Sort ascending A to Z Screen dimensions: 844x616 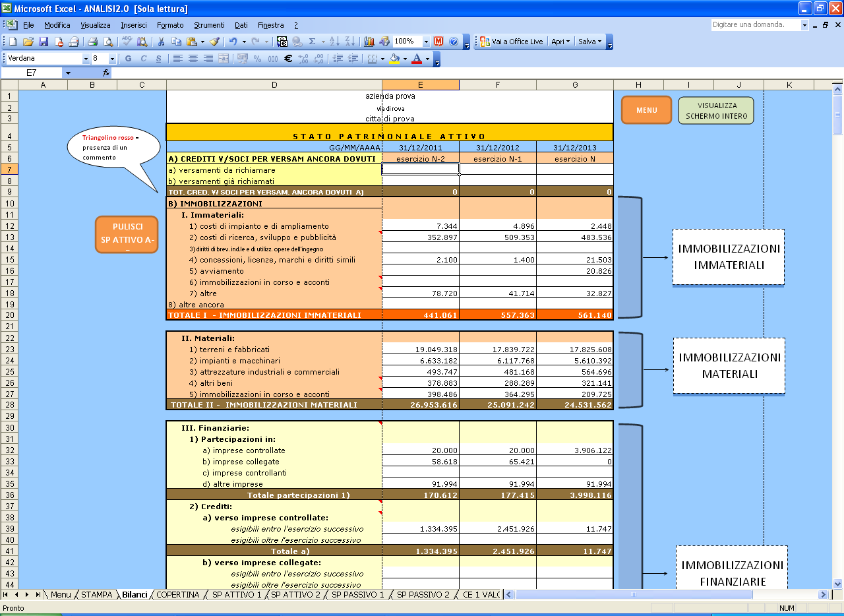336,42
